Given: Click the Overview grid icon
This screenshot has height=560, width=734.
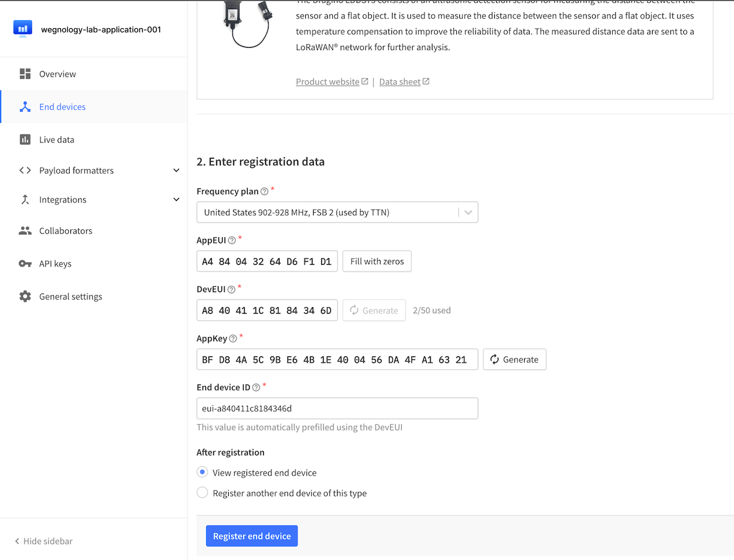Looking at the screenshot, I should click(25, 74).
